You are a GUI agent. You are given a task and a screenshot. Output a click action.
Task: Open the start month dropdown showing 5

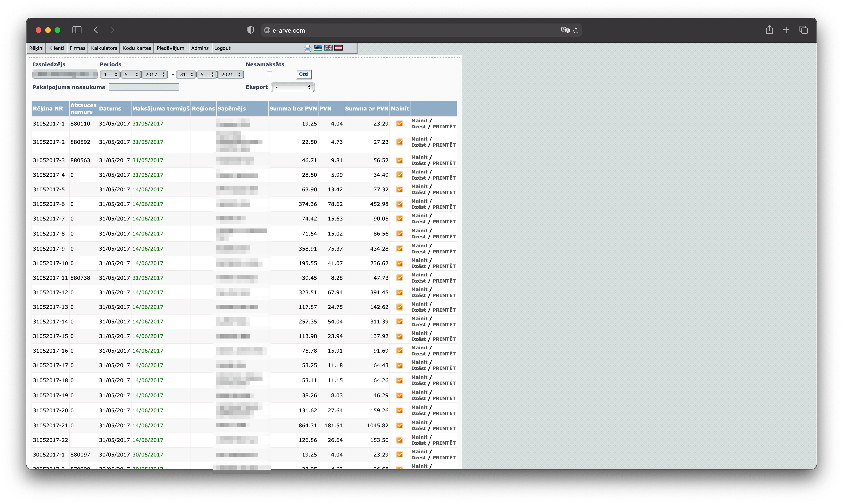(131, 74)
